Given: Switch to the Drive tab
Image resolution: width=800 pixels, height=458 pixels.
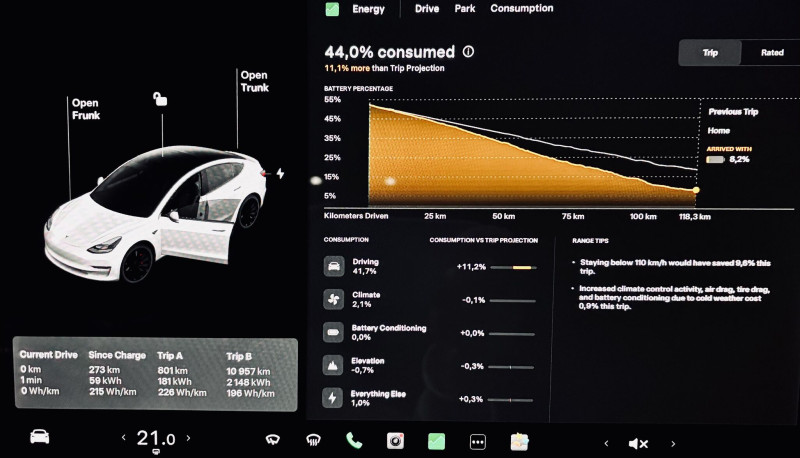Looking at the screenshot, I should 427,9.
